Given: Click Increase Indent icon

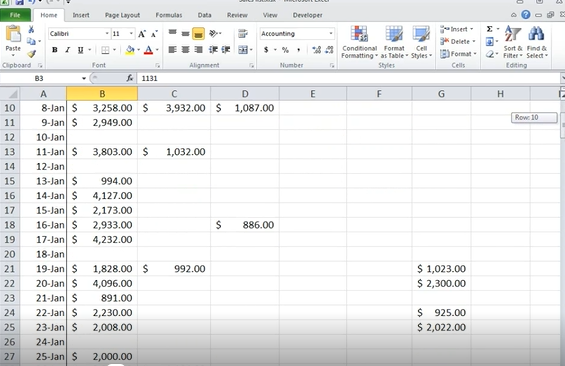Looking at the screenshot, I should [x=226, y=50].
